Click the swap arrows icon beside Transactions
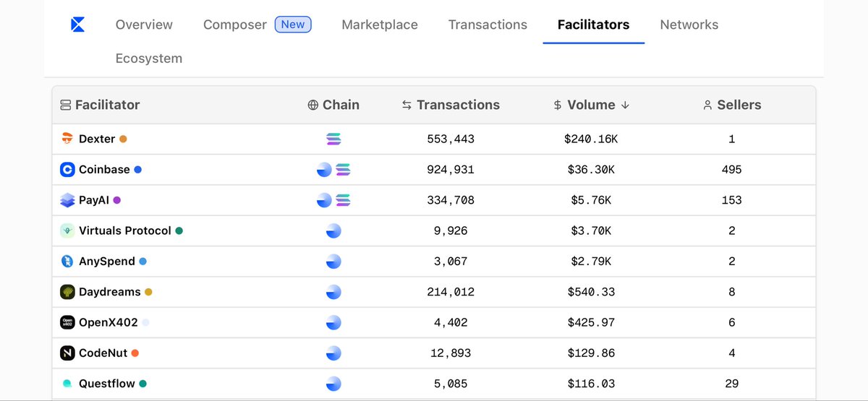Viewport: 868px width, 401px height. [x=407, y=105]
